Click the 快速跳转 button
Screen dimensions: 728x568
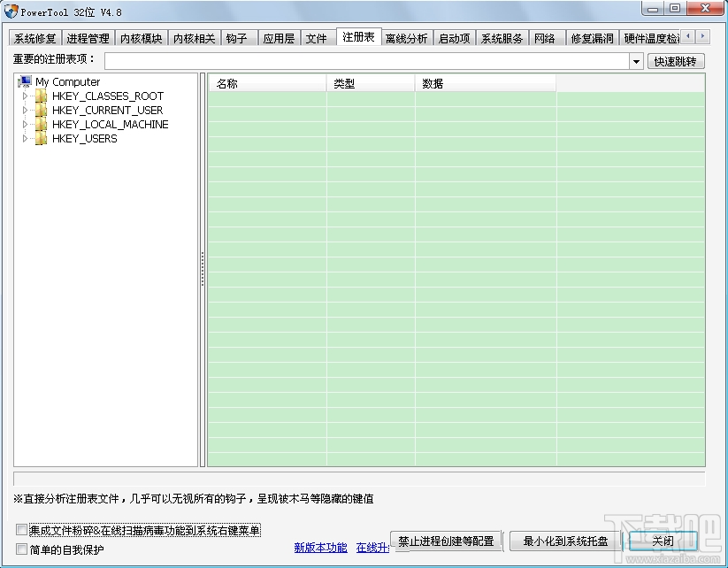point(678,61)
